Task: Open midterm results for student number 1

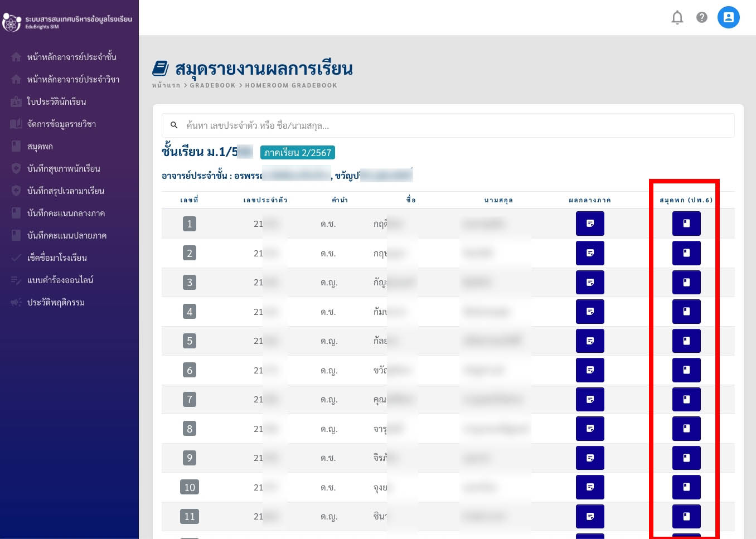Action: pyautogui.click(x=590, y=224)
